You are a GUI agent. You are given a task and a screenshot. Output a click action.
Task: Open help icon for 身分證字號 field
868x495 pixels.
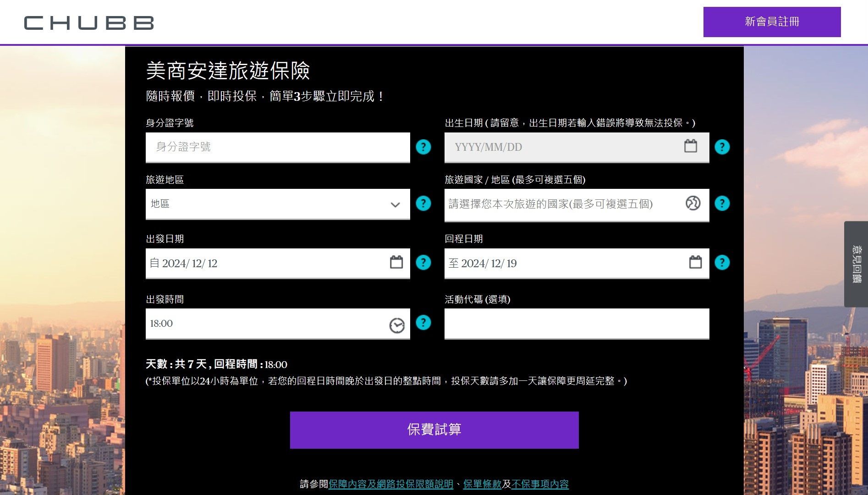coord(423,147)
